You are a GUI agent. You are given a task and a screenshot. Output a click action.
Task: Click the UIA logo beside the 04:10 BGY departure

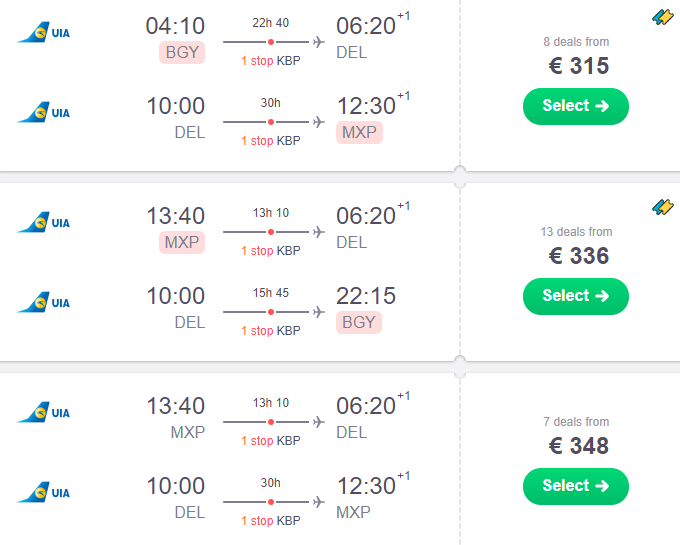44,32
